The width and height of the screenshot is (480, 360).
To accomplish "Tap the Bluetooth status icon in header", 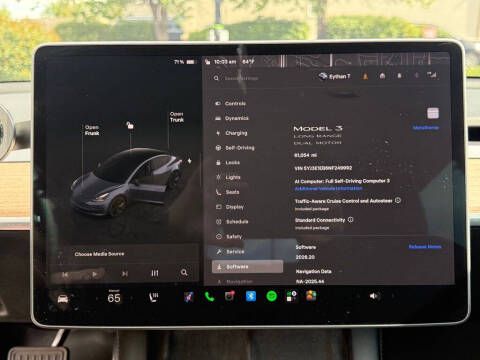I will pos(416,75).
